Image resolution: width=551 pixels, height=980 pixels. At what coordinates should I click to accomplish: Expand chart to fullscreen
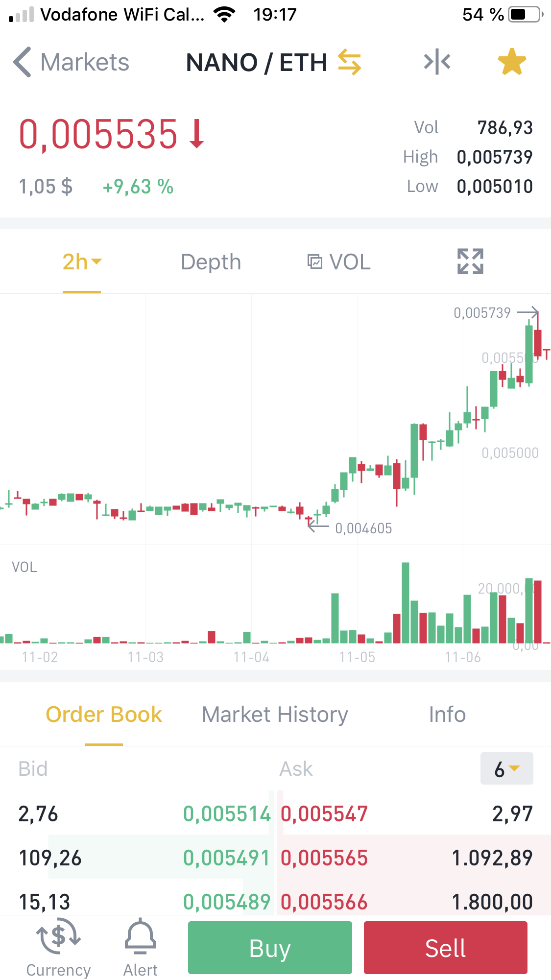(470, 261)
